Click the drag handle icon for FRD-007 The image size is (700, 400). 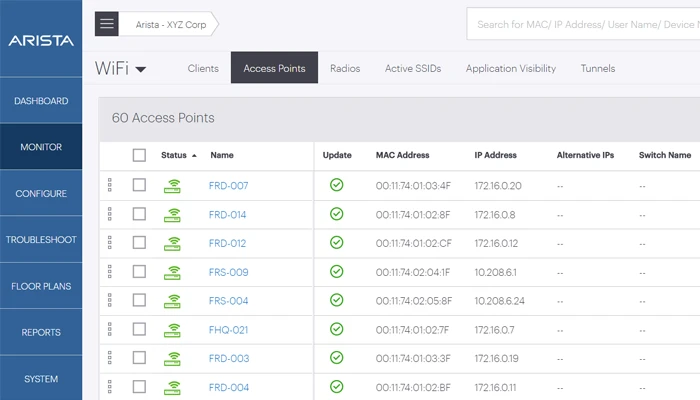110,185
